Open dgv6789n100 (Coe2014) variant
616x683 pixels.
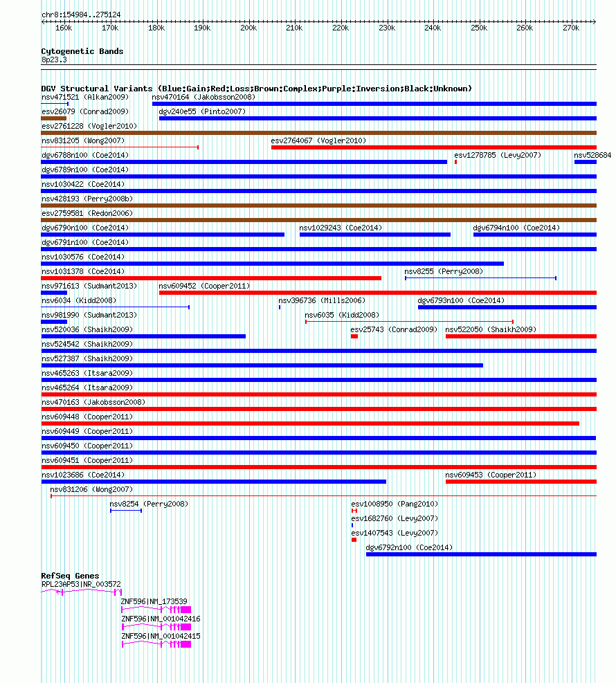[x=318, y=176]
